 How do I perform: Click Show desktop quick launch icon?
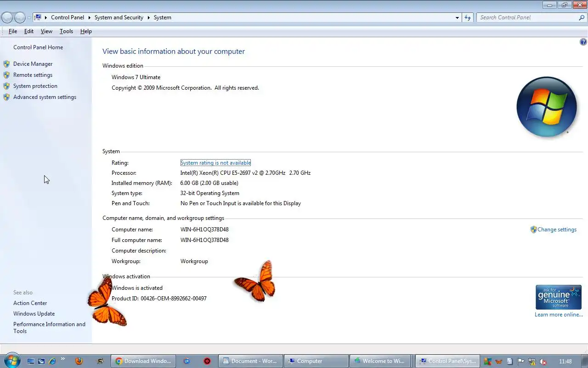(x=31, y=361)
